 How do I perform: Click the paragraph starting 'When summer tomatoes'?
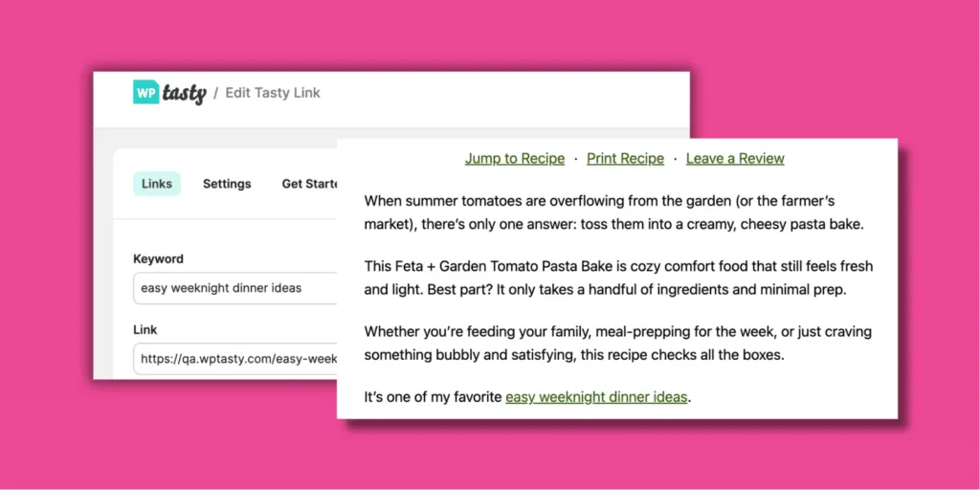coord(613,212)
